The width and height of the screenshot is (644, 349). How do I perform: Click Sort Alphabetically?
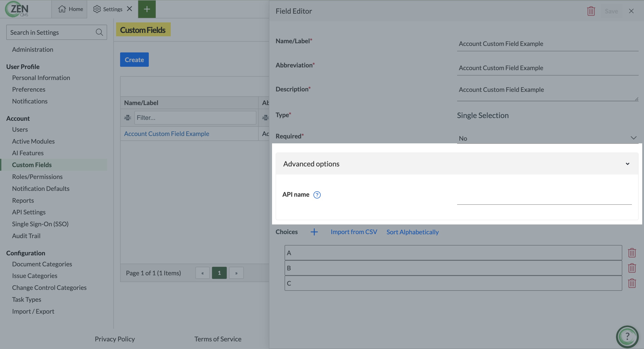[x=413, y=232]
